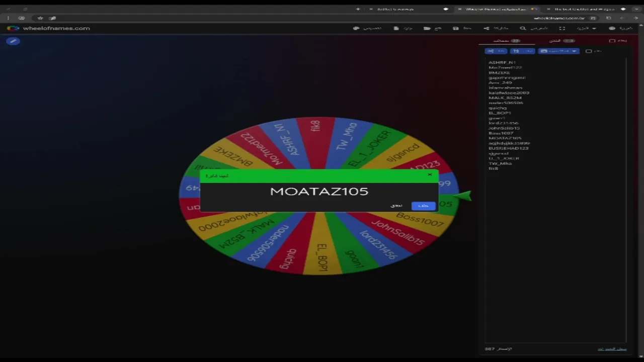Close the winner dialog with X
The image size is (644, 362).
tap(430, 175)
